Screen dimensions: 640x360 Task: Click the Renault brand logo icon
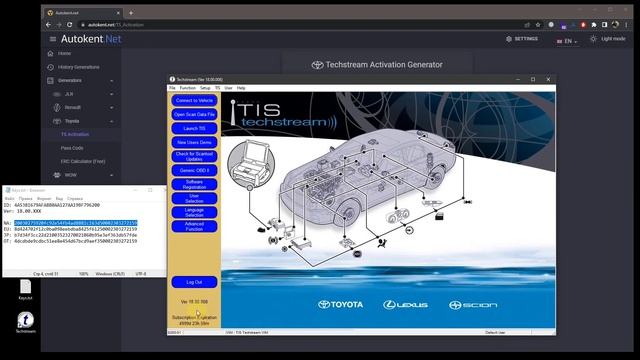57,107
